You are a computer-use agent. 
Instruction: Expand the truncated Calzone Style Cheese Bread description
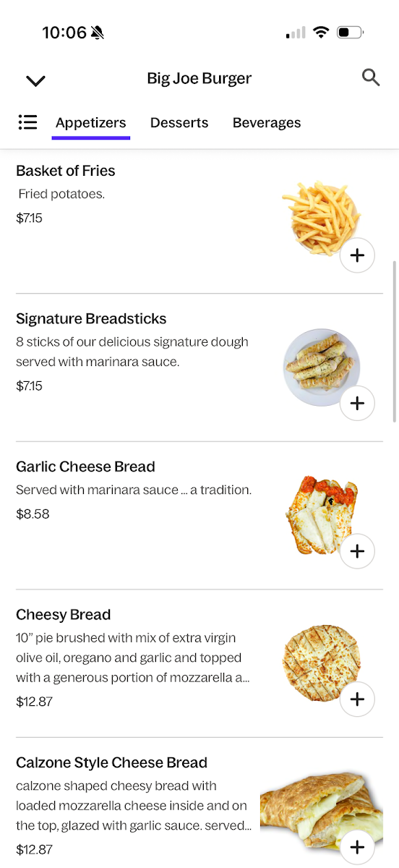click(134, 806)
